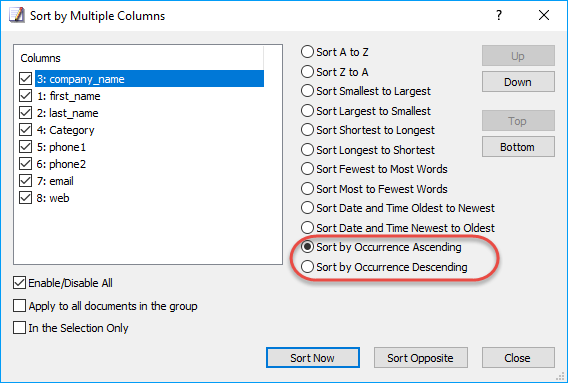Select the 6: phone2 row text
This screenshot has height=383, width=568.
click(x=61, y=164)
